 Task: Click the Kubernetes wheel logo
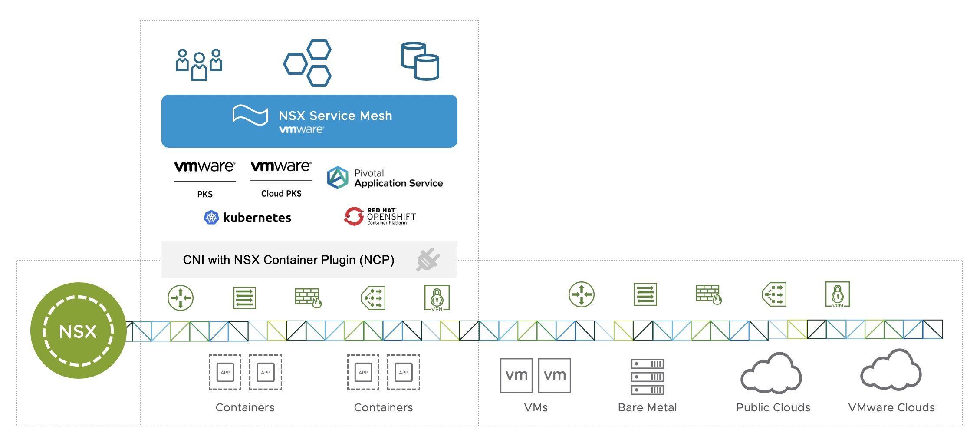pos(211,217)
